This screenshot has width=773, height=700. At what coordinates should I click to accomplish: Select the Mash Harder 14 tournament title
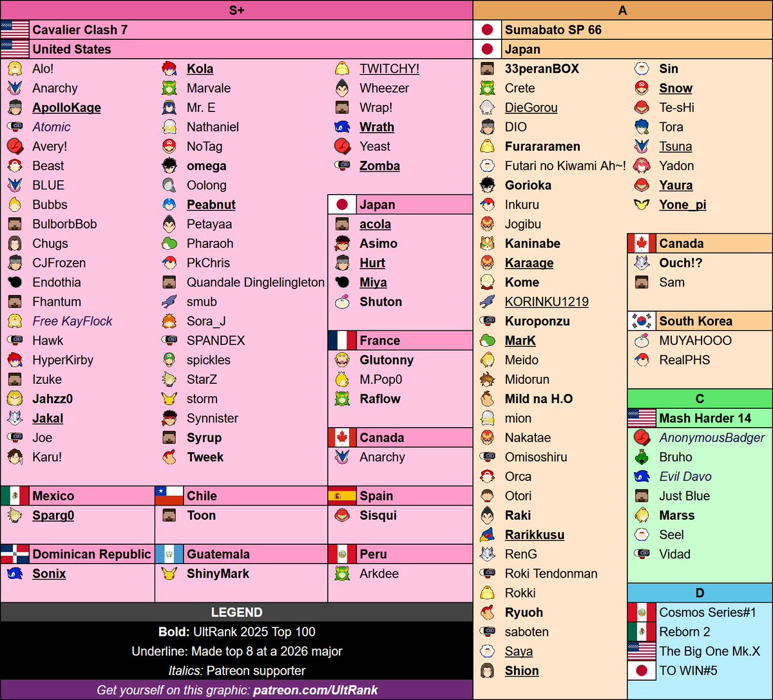(x=705, y=418)
